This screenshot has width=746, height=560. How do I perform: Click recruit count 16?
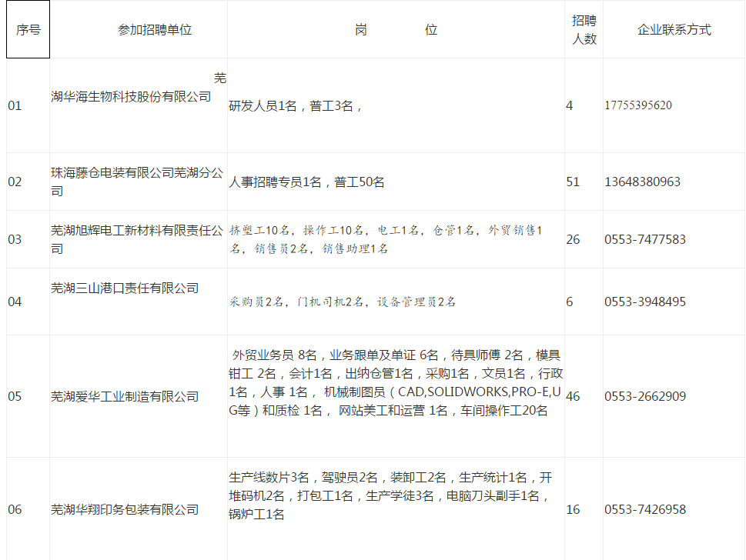573,509
